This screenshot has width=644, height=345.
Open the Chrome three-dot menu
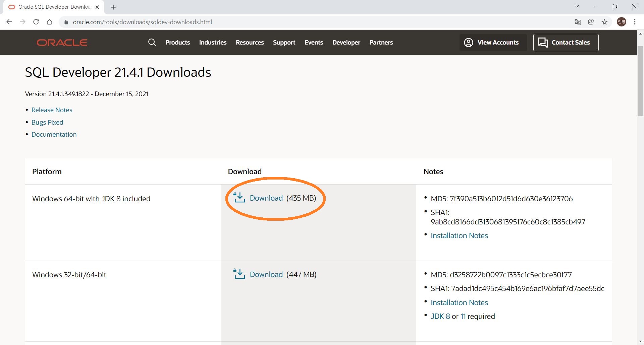pyautogui.click(x=635, y=22)
